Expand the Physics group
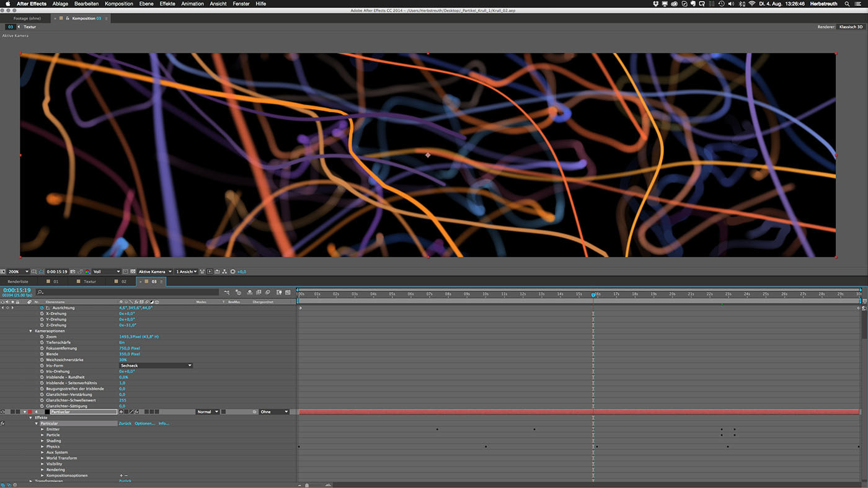The image size is (868, 488). 42,446
